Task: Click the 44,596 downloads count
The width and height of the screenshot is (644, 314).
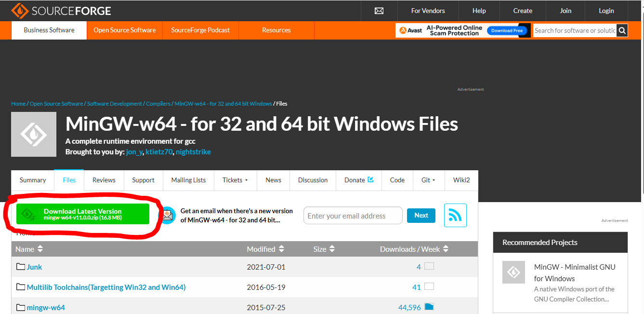Action: tap(409, 307)
